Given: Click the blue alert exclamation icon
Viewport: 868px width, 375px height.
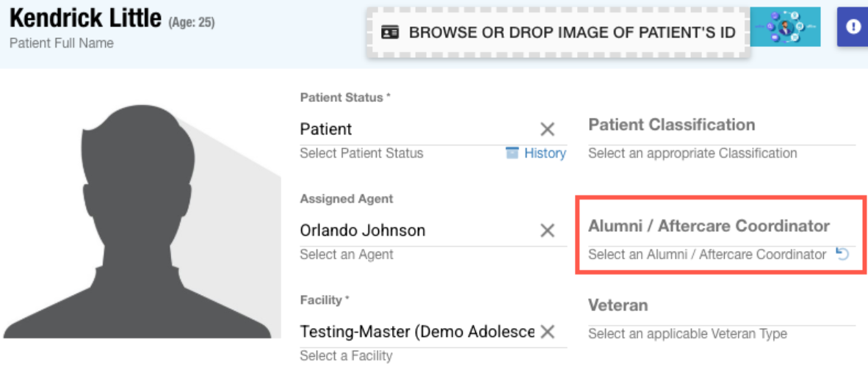Looking at the screenshot, I should [853, 27].
